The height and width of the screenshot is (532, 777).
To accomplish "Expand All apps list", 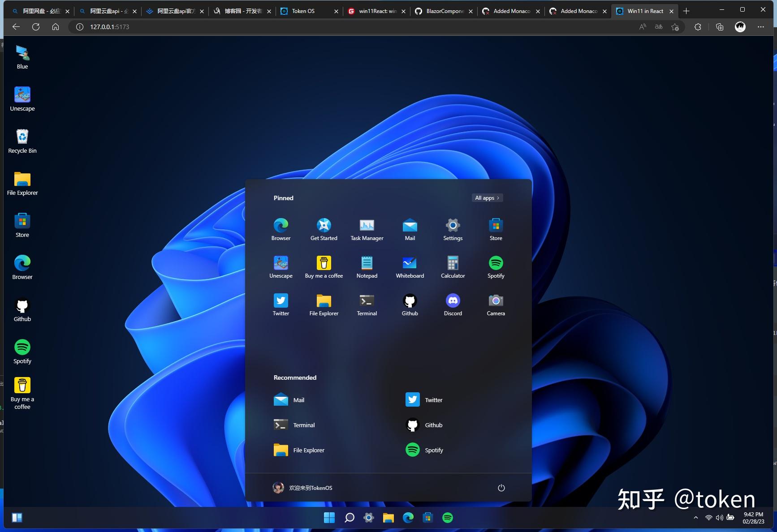I will pyautogui.click(x=487, y=198).
